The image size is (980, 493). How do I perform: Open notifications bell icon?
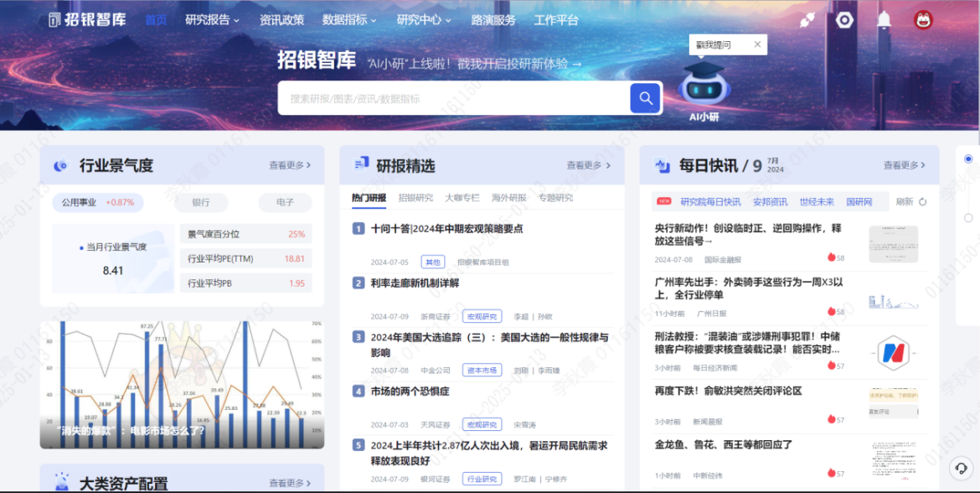coord(884,20)
